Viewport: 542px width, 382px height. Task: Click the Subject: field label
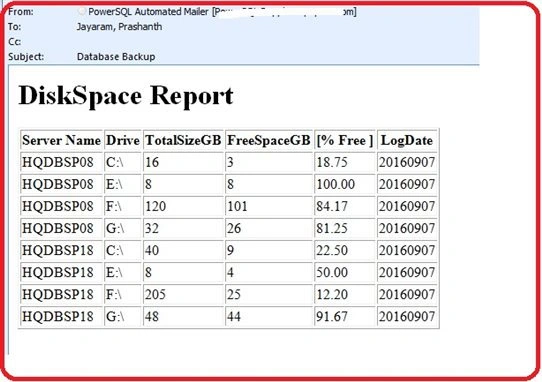26,57
